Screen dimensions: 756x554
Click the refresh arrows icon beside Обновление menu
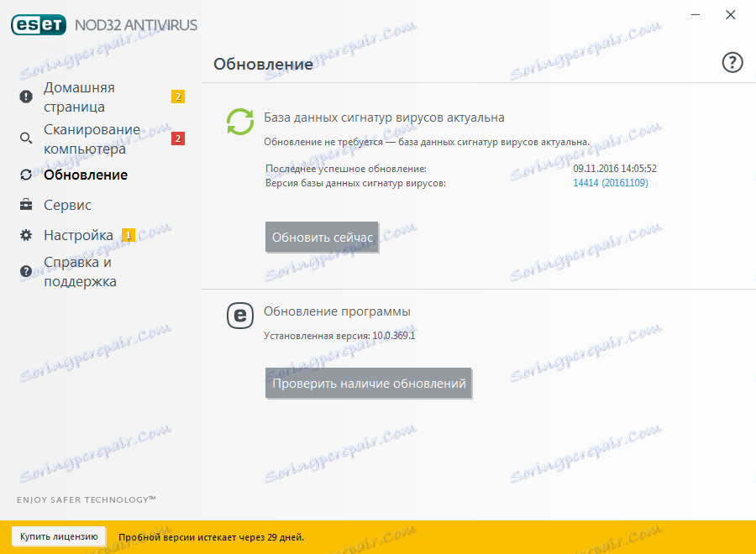click(26, 175)
